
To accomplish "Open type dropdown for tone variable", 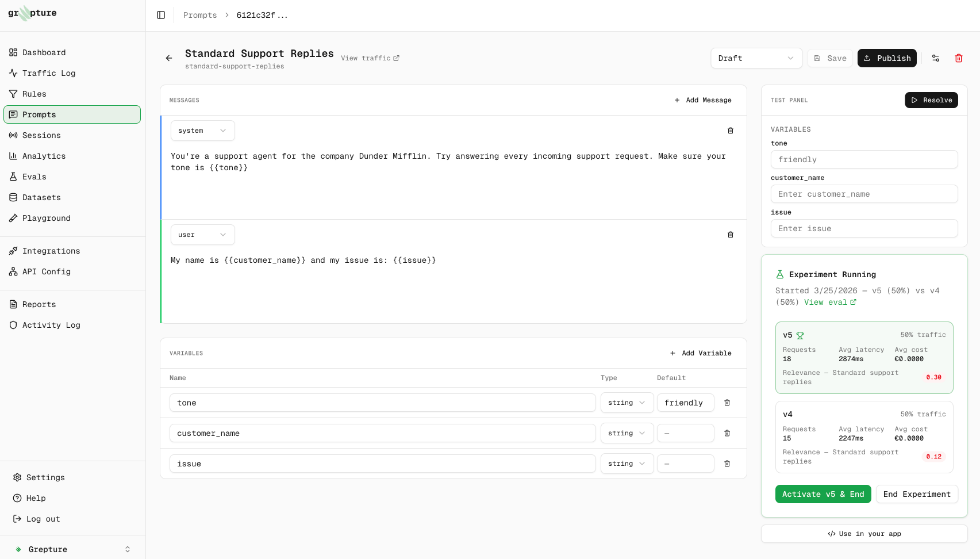I will pos(627,403).
